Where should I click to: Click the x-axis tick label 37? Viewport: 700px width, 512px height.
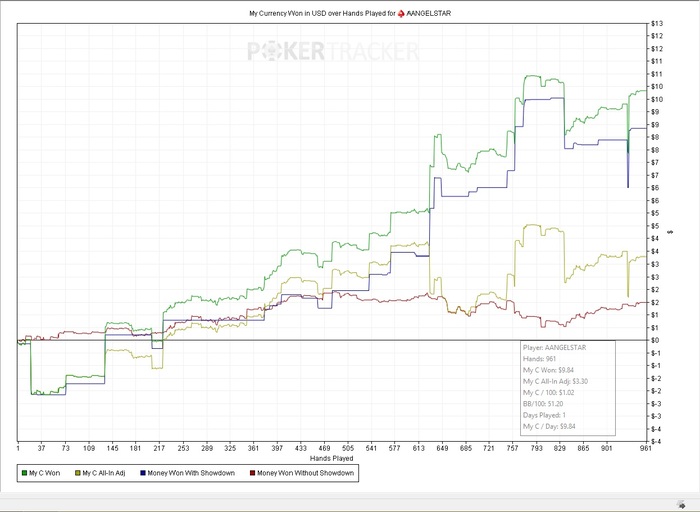click(42, 448)
